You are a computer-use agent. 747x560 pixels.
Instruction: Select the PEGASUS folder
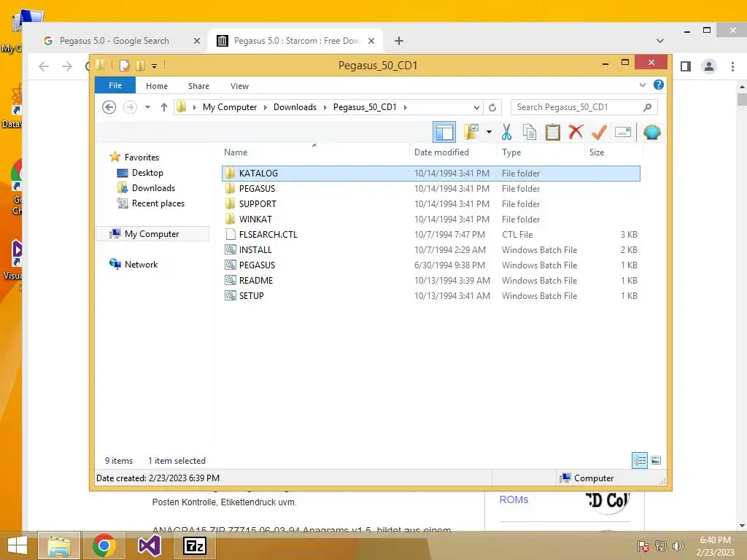point(430,189)
